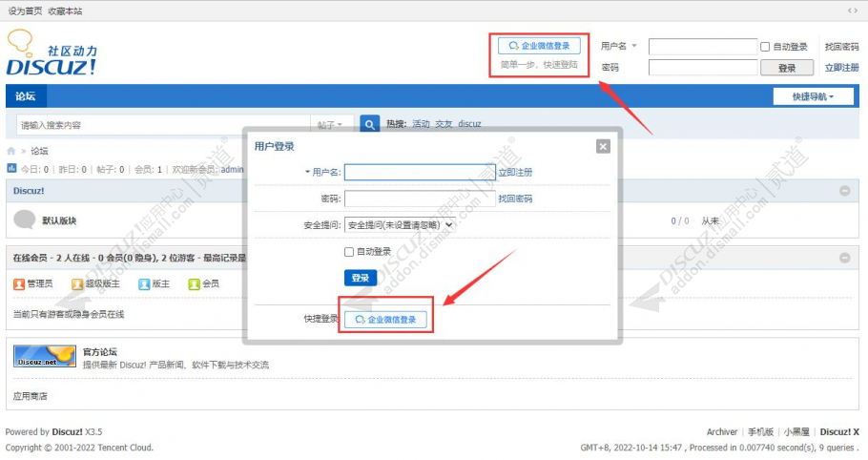Click 企业微信登录 under 快捷登录 in the dialog
The image size is (868, 460).
pyautogui.click(x=386, y=320)
